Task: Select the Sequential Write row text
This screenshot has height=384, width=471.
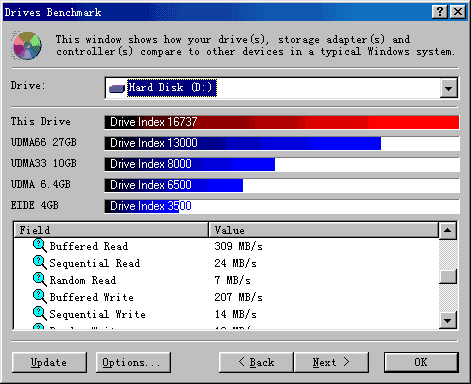Action: click(x=98, y=314)
